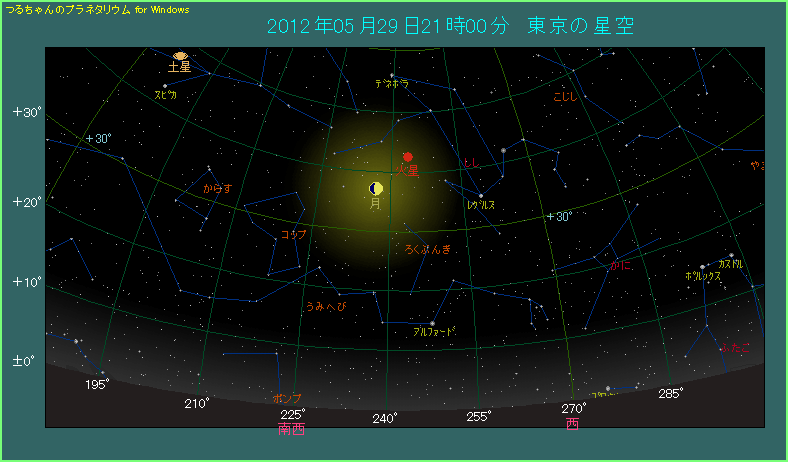Select the うみへび constellation label
Image resolution: width=788 pixels, height=462 pixels.
click(326, 306)
